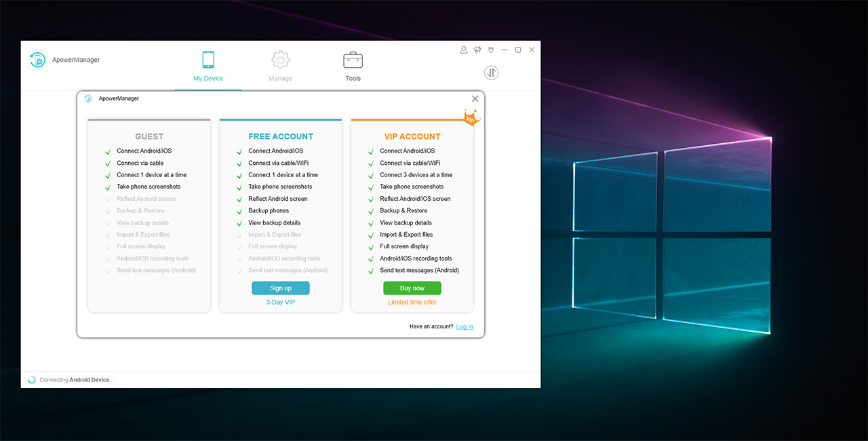
Task: Click 'Connect via cable/WiFi' in VIP column
Action: coord(410,163)
